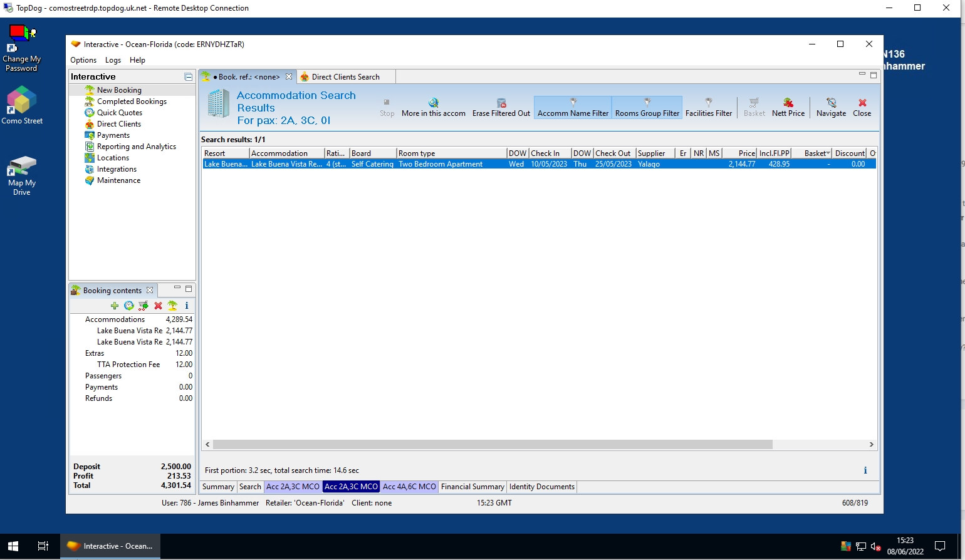Switch to the Acc 4A,6C MCO tab
Viewport: 965px width, 560px height.
[x=409, y=487]
